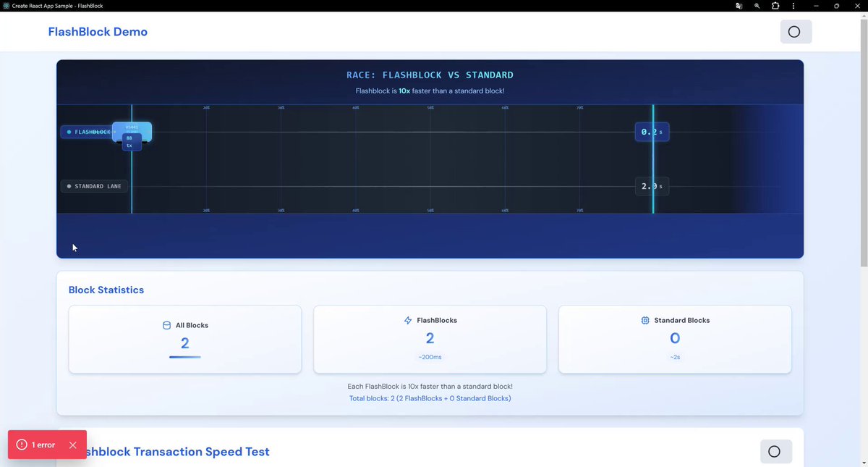Click the 0.2 s flashblock time badge
The width and height of the screenshot is (868, 467).
point(652,132)
